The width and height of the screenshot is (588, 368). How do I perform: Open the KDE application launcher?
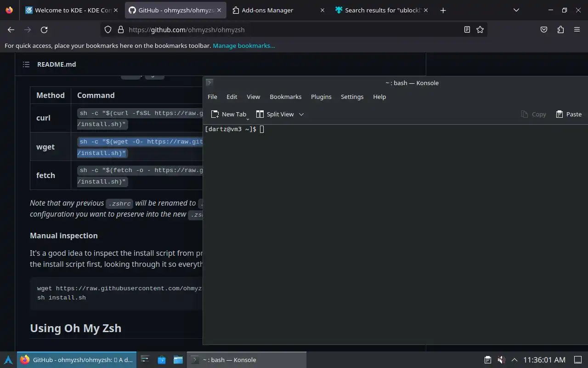(x=8, y=360)
